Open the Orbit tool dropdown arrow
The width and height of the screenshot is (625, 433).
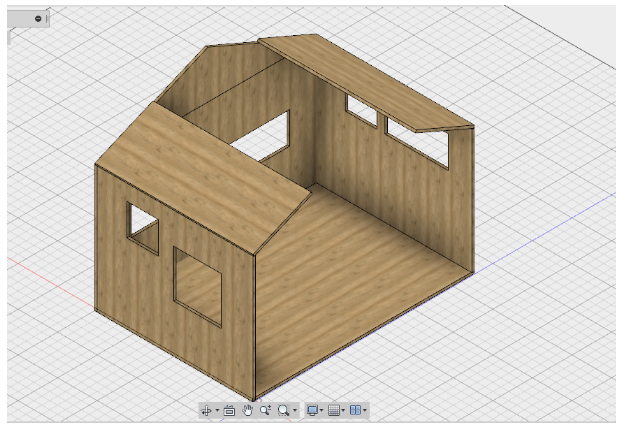pos(217,410)
